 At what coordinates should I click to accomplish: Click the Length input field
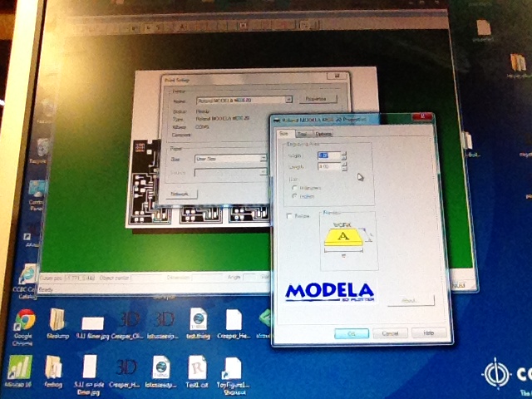click(x=329, y=166)
